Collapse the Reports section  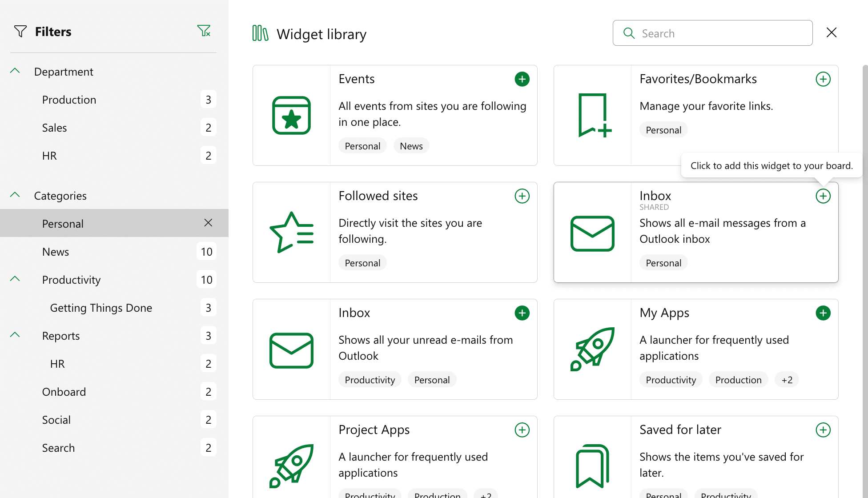[15, 334]
